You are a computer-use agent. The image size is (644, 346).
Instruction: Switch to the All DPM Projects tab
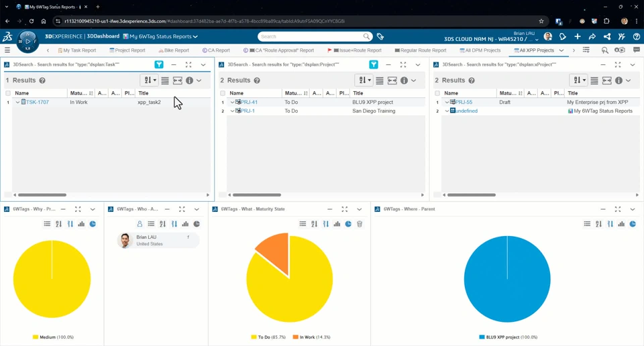[480, 50]
